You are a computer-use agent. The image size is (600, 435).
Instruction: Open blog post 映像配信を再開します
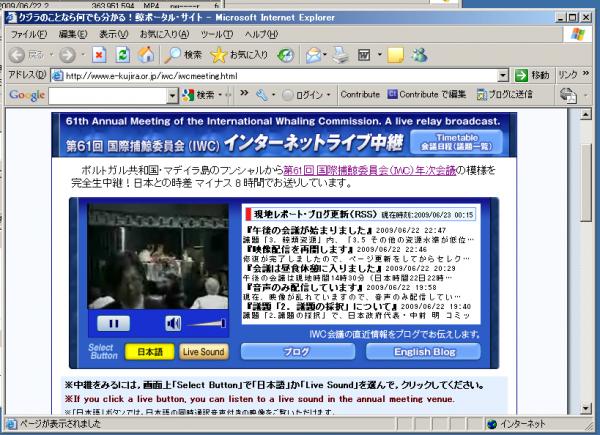[x=300, y=249]
